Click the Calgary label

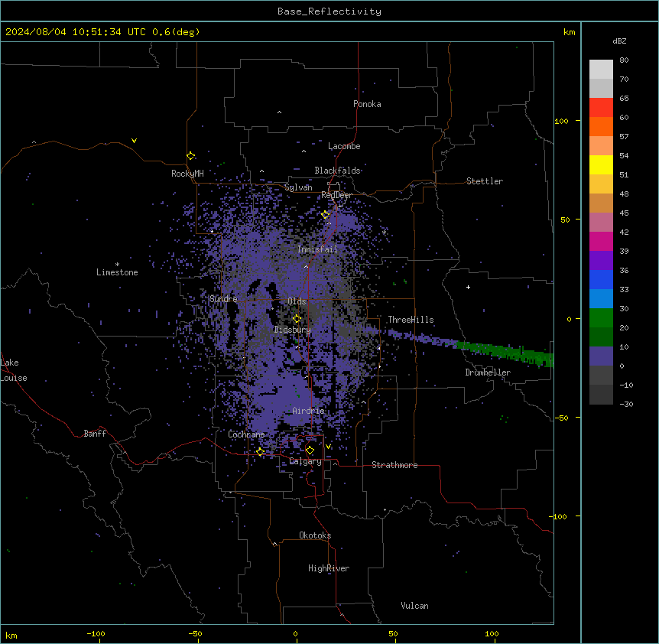pyautogui.click(x=306, y=461)
